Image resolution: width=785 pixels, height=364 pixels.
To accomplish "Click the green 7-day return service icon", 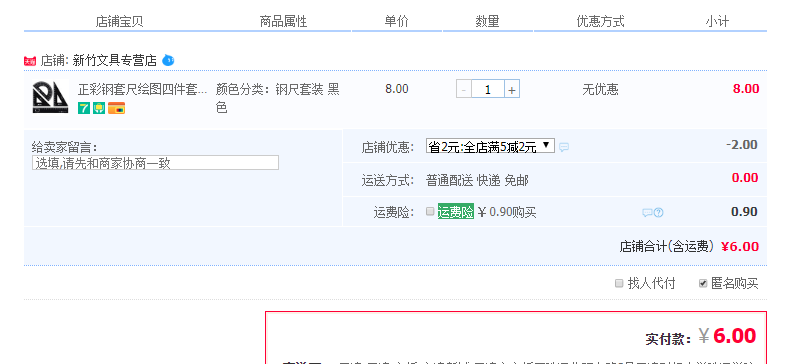I will click(84, 108).
